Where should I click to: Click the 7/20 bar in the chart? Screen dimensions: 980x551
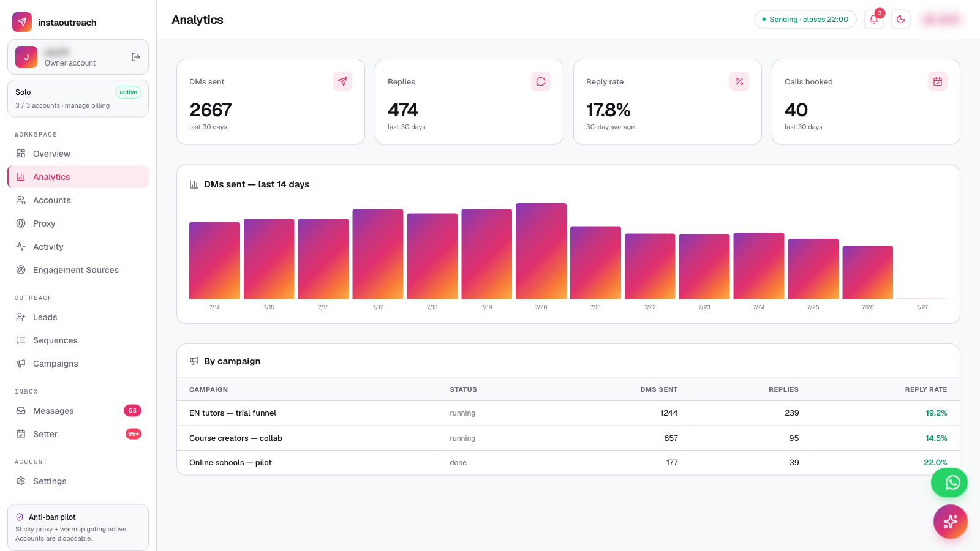pos(541,251)
